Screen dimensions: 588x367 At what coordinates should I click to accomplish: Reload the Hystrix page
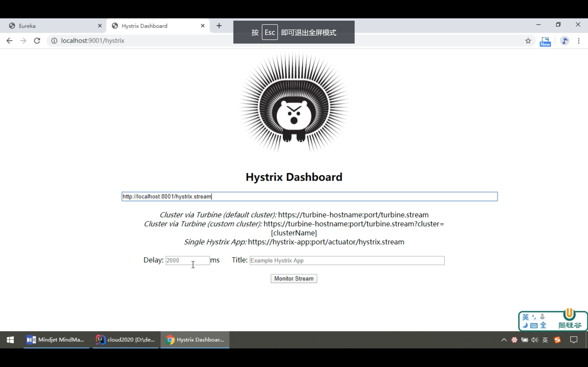(37, 41)
